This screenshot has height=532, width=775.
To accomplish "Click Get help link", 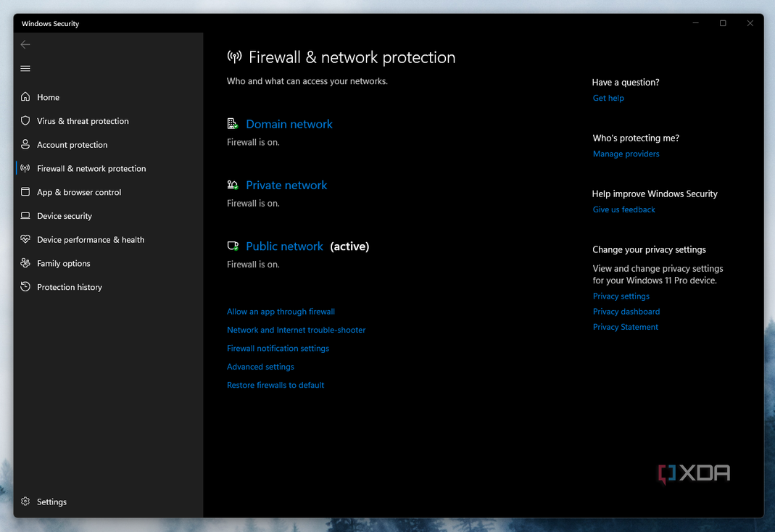I will coord(608,98).
